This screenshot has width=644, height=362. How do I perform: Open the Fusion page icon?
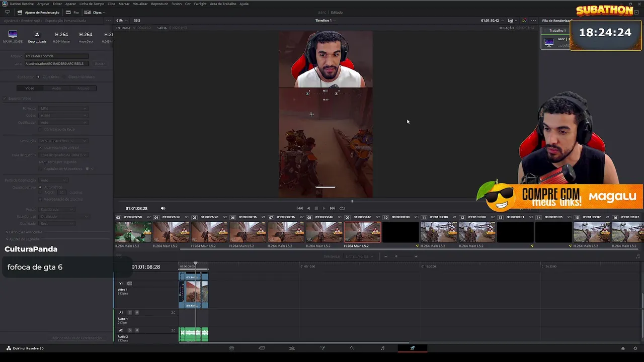[x=322, y=348]
